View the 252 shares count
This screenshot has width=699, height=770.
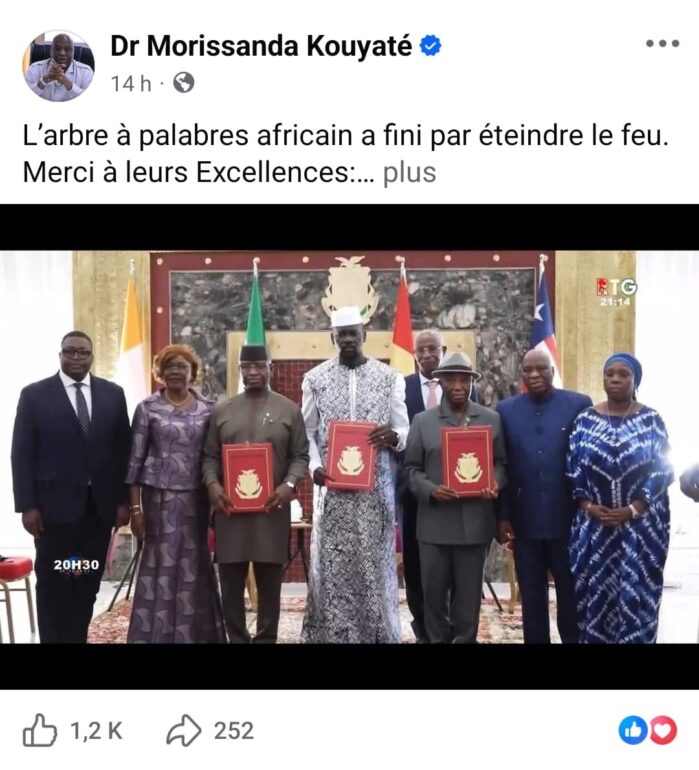pos(234,731)
